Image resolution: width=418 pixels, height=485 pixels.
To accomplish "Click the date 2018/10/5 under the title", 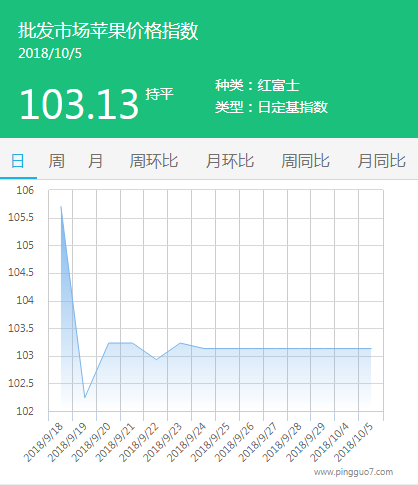I will coord(50,53).
